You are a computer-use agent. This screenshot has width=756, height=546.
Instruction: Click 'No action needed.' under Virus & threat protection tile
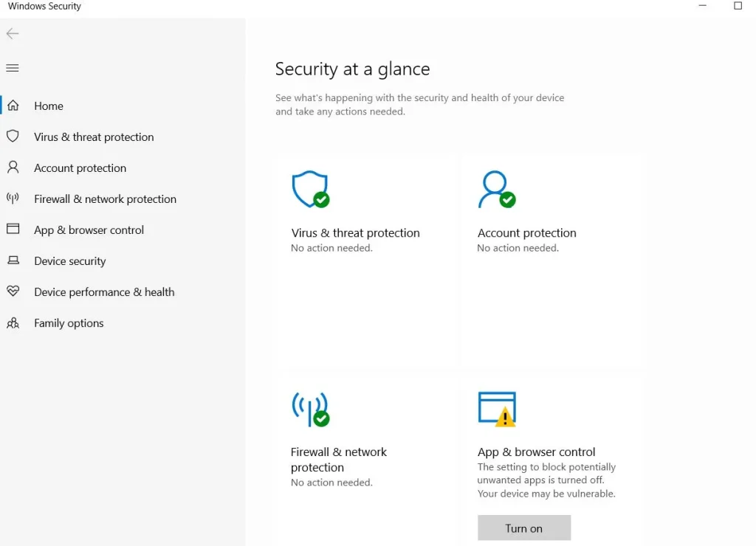point(331,248)
